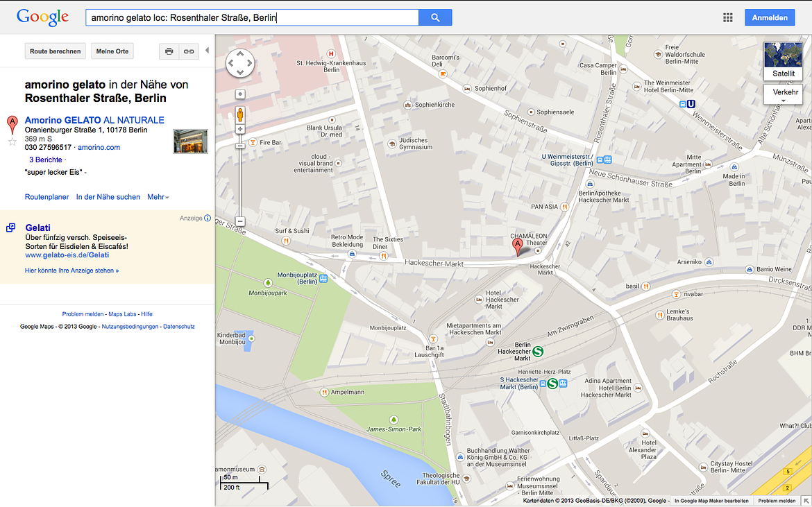Image resolution: width=812 pixels, height=507 pixels.
Task: Click the St. Hedwig-Krankenhaus hospital icon
Action: (x=331, y=54)
